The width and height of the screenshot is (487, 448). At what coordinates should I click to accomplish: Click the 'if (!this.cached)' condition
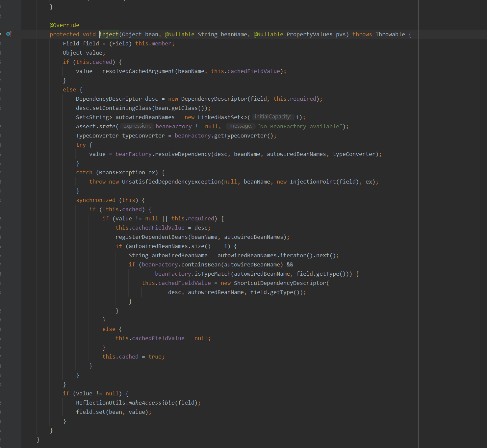(117, 209)
